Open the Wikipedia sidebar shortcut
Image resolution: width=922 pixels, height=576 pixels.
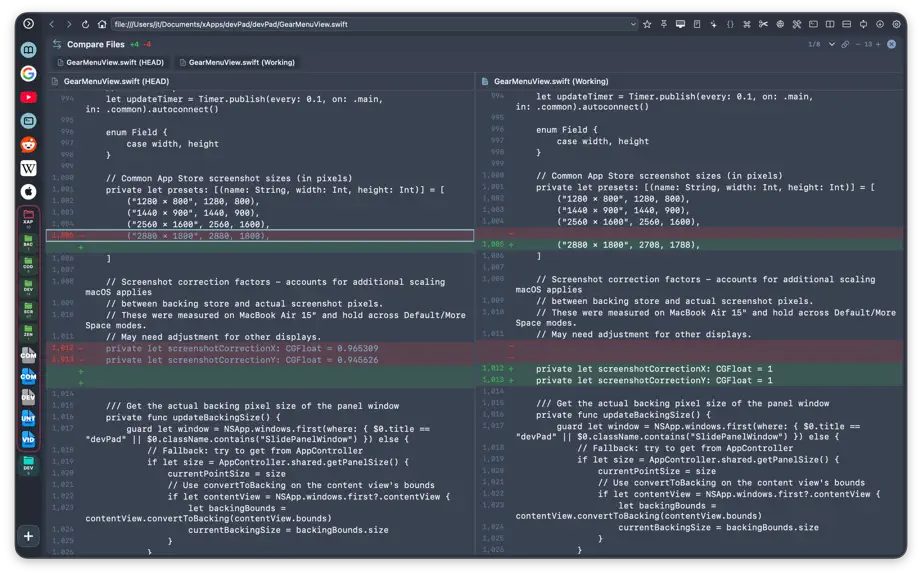click(28, 168)
